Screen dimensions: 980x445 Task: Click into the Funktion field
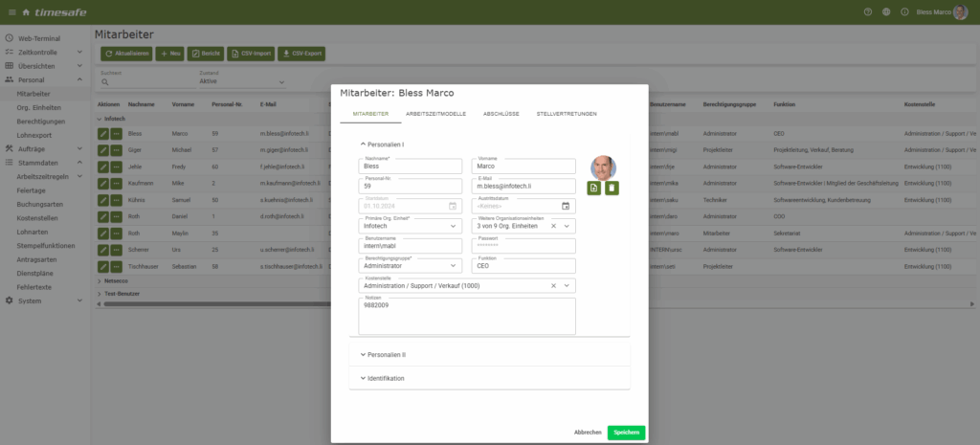(523, 266)
